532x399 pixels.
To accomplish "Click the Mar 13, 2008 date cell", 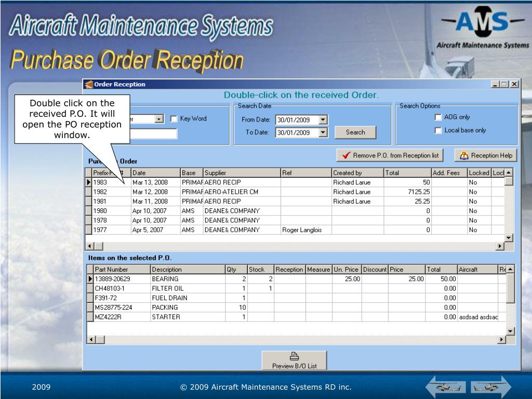I will [x=155, y=182].
